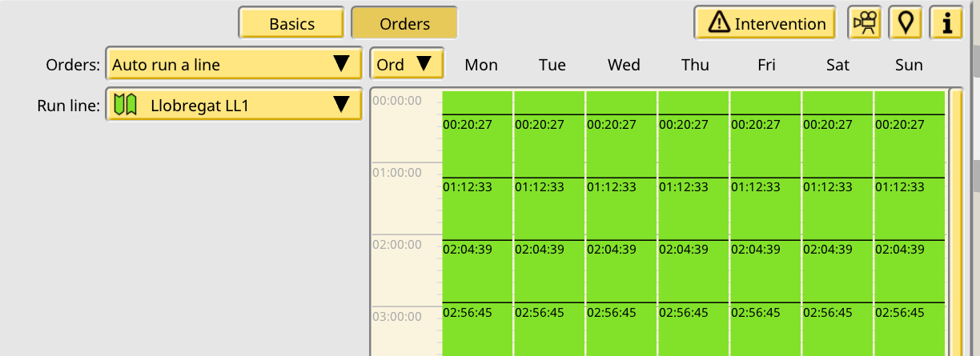
Task: Click the Thu column header
Action: pyautogui.click(x=695, y=65)
